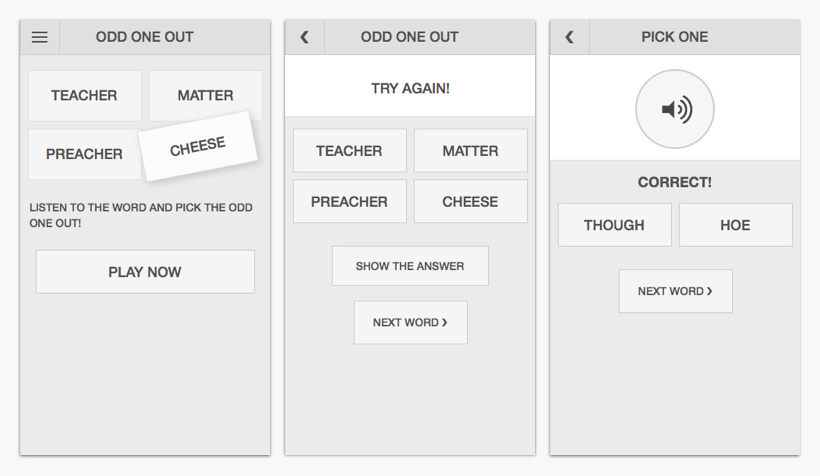The width and height of the screenshot is (820, 476).
Task: Choose MATTER on the Try Again screen
Action: coord(470,151)
